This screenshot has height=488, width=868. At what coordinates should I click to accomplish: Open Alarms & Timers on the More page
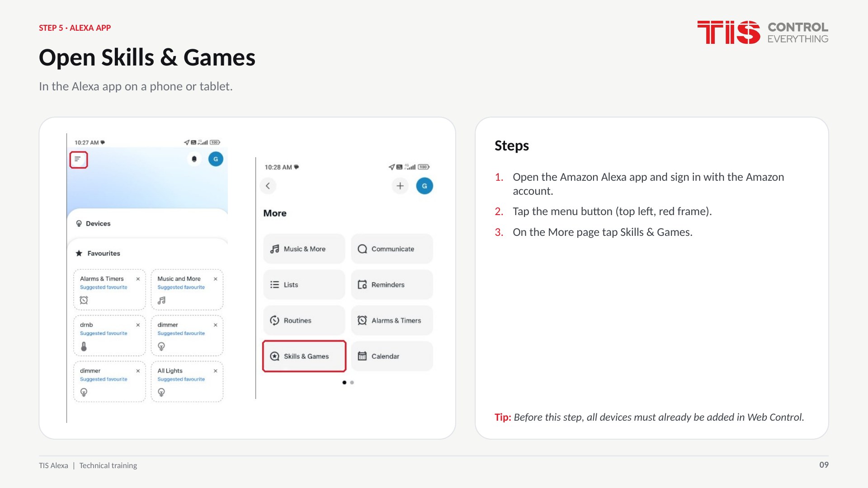pos(392,320)
